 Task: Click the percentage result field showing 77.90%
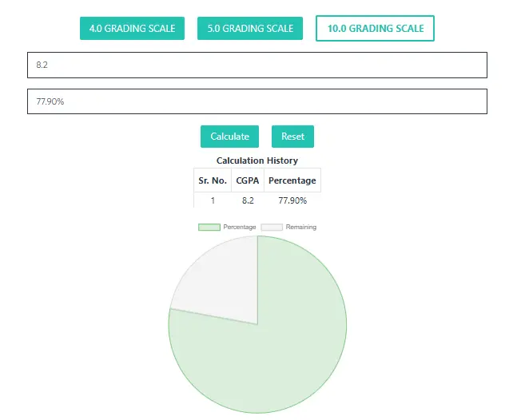pyautogui.click(x=257, y=101)
